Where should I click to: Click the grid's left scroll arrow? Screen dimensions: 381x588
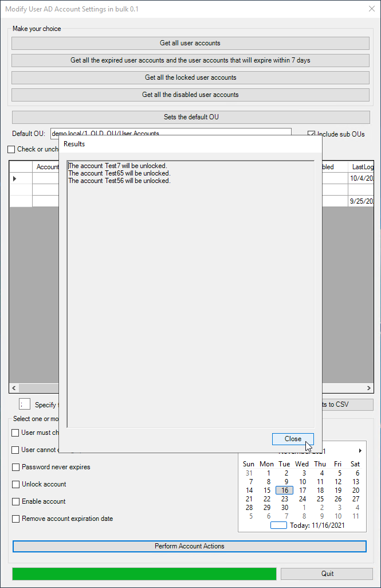click(x=14, y=388)
